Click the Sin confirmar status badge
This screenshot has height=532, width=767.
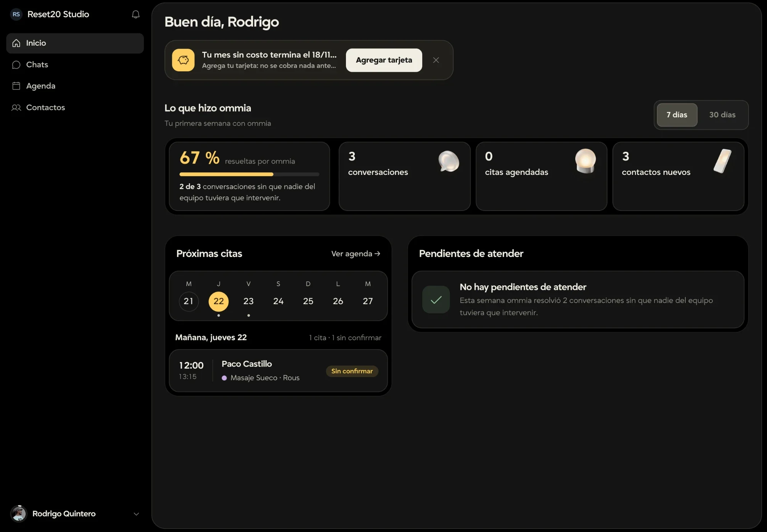pos(352,371)
